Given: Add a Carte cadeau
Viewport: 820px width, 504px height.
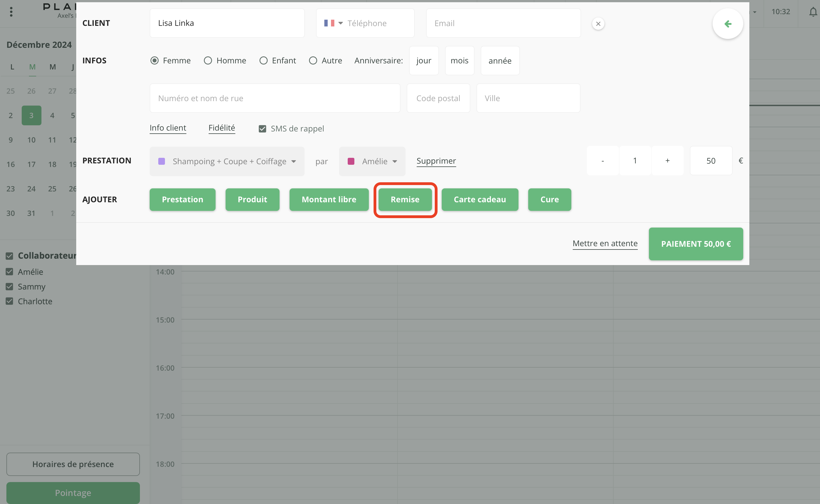Looking at the screenshot, I should click(479, 199).
